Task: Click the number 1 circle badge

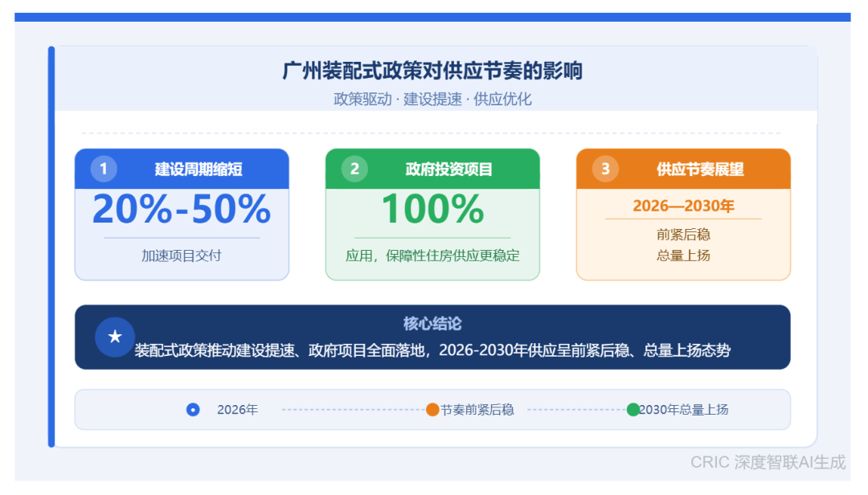Action: pos(104,169)
